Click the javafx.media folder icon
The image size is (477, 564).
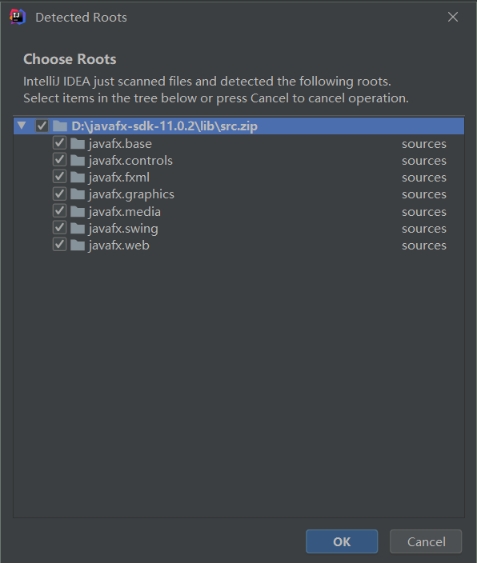coord(77,212)
